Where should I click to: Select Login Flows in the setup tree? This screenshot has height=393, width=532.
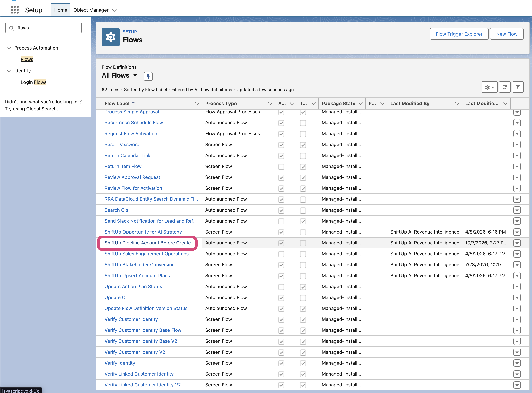[x=34, y=82]
